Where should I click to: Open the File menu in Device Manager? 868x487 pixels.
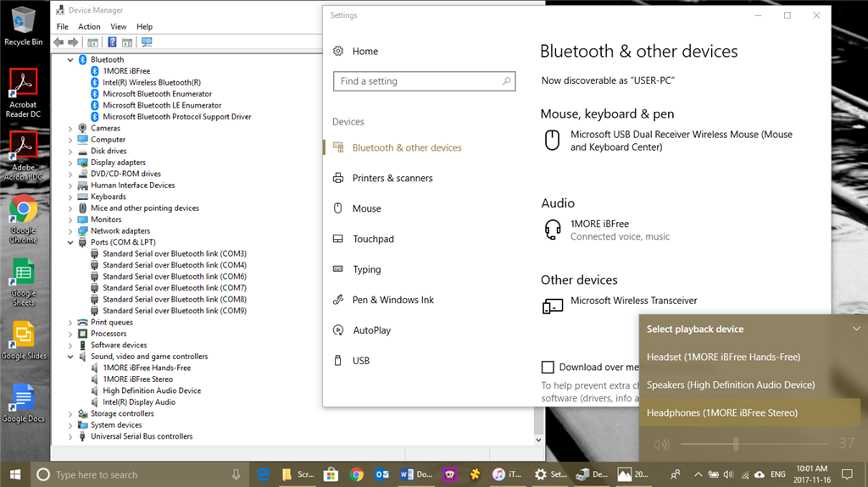pos(63,26)
